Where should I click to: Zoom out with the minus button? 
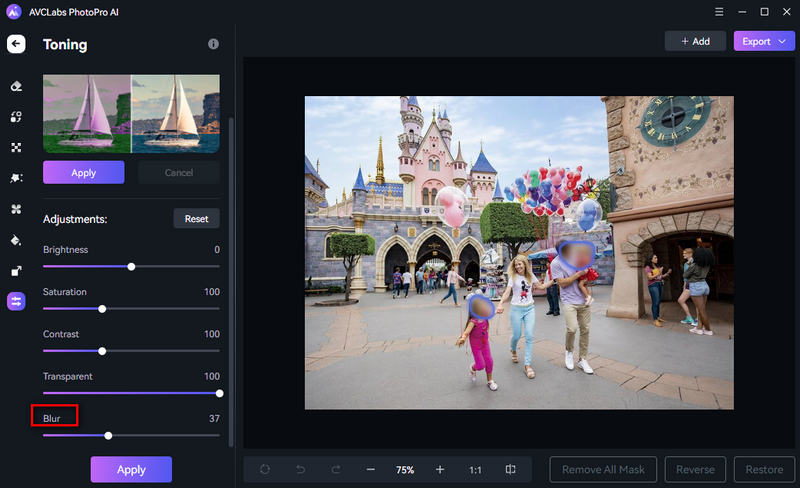tap(370, 469)
